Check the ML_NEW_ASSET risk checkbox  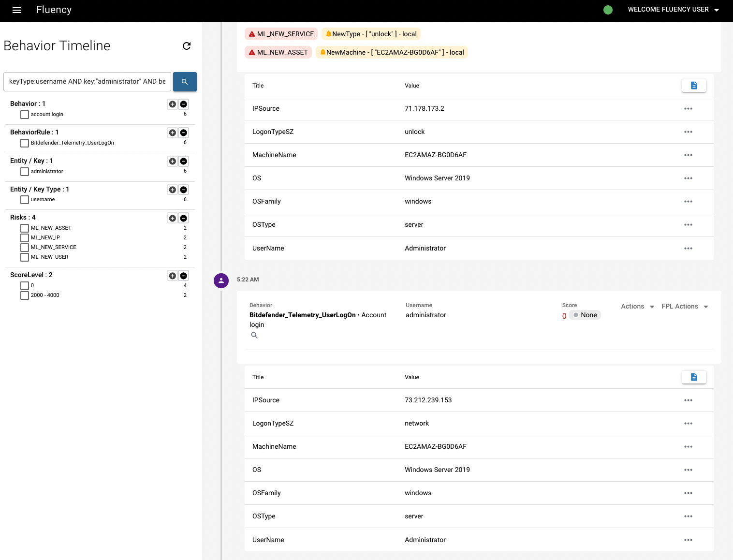[25, 228]
